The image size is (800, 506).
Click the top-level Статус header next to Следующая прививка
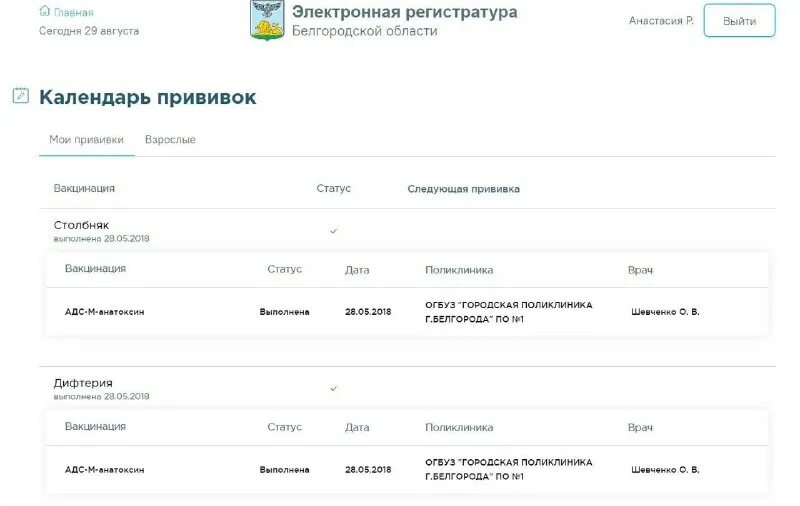point(334,188)
